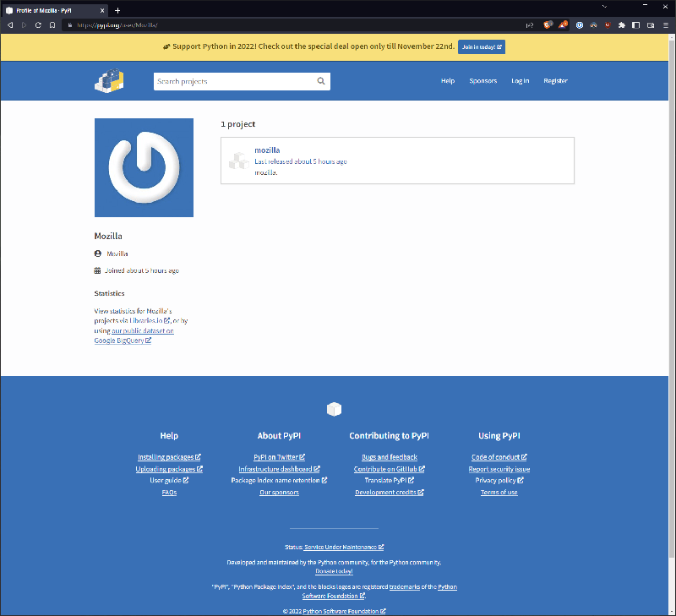This screenshot has height=616, width=676.
Task: Reload the page with the refresh icon
Action: (x=38, y=25)
